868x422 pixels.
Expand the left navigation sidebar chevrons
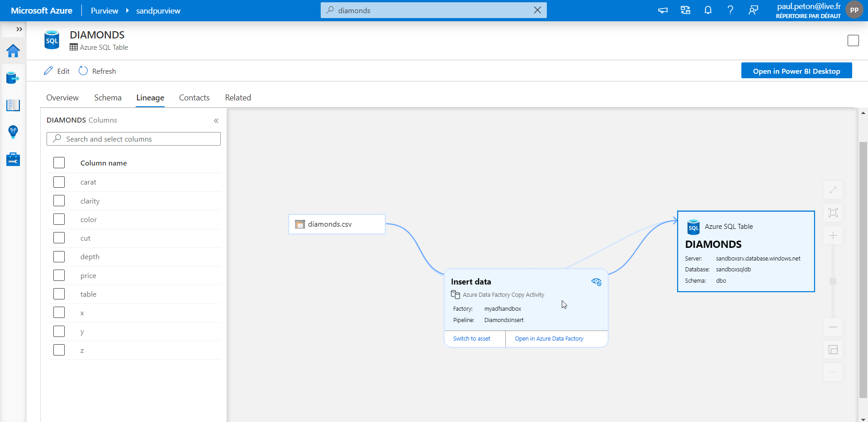coord(19,29)
